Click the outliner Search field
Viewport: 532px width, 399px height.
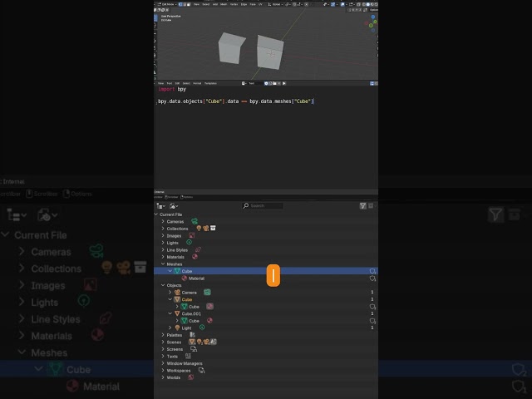click(263, 205)
